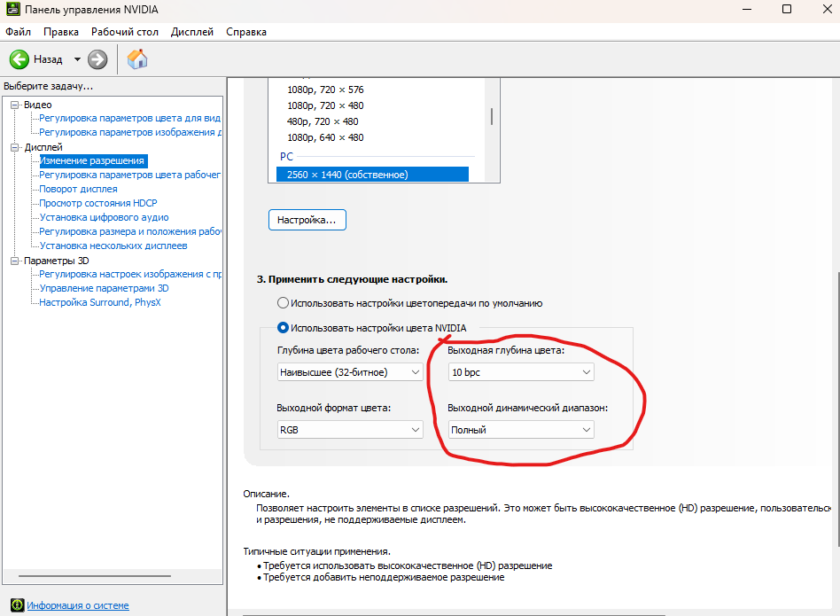Collapse the Дисплей tree node

[x=15, y=147]
